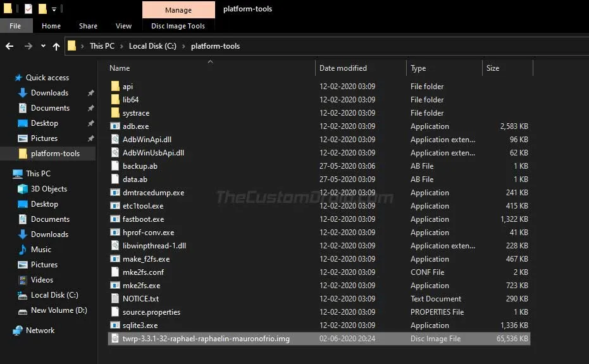Sort files by Date modified column
The image size is (589, 364).
click(345, 68)
